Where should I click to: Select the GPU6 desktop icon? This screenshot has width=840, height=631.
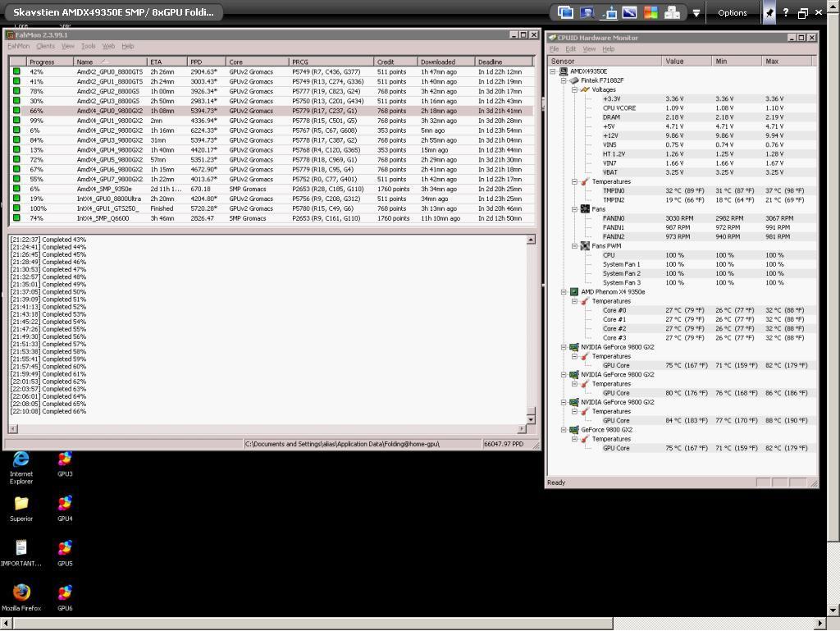(65, 598)
